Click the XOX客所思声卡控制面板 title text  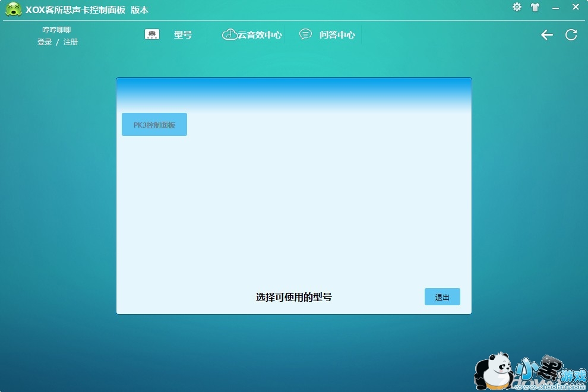click(75, 10)
